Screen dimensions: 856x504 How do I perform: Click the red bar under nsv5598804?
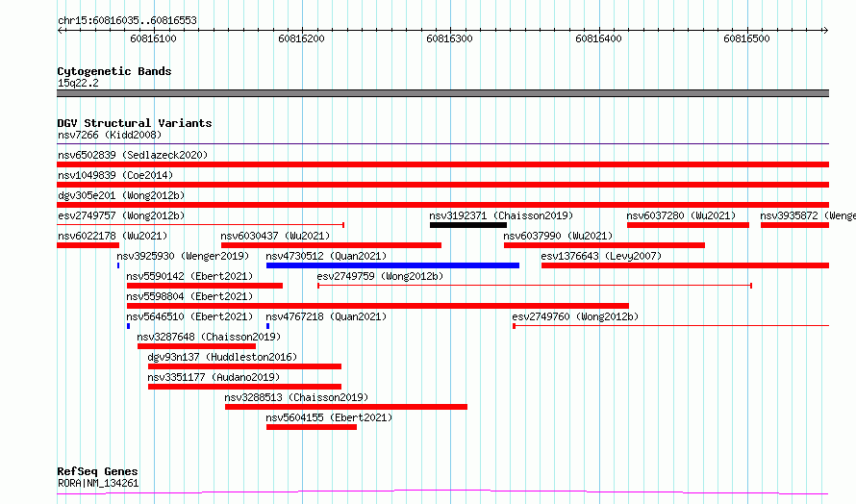[x=378, y=306]
